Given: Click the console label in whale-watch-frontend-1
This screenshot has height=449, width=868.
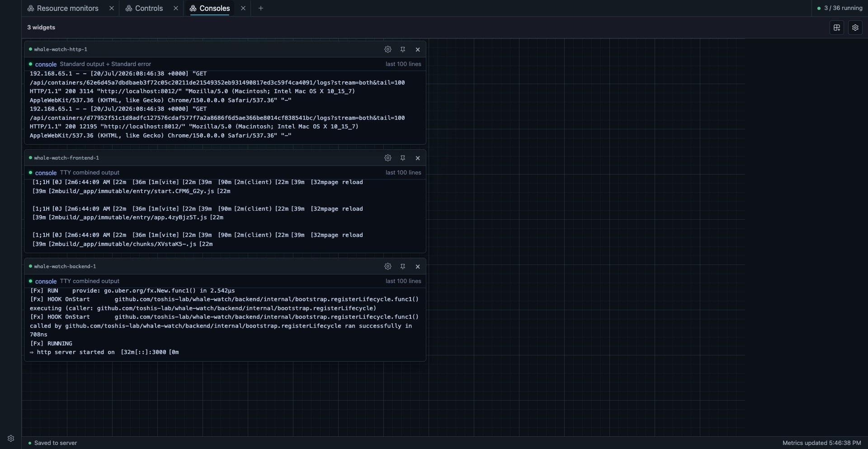Looking at the screenshot, I should pos(46,173).
